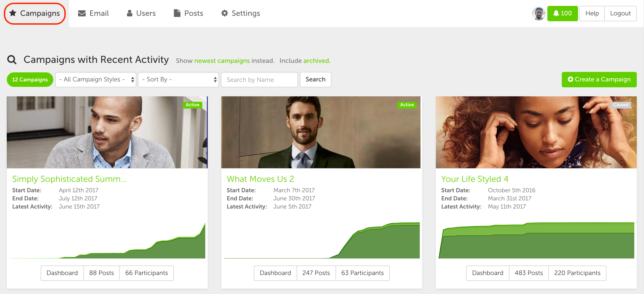This screenshot has width=644, height=294.
Task: Click the user profile avatar
Action: 538,14
